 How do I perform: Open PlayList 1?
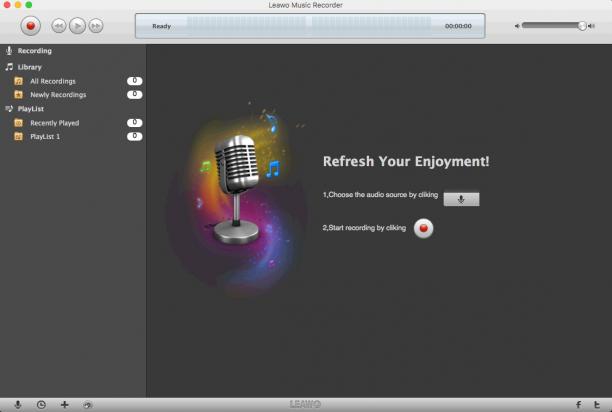pyautogui.click(x=45, y=137)
